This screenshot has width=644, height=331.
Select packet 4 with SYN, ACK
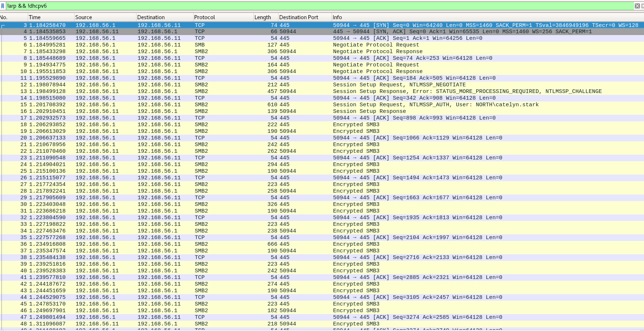pos(322,32)
